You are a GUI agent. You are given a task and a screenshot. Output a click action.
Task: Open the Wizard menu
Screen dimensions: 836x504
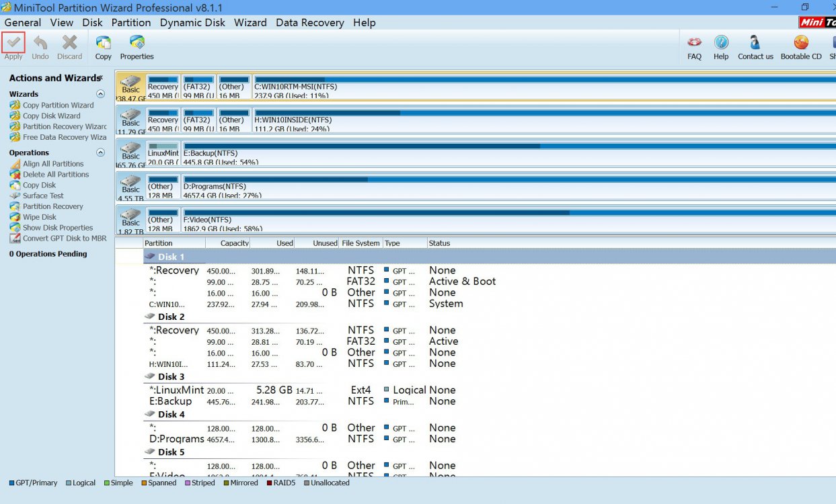pos(250,22)
